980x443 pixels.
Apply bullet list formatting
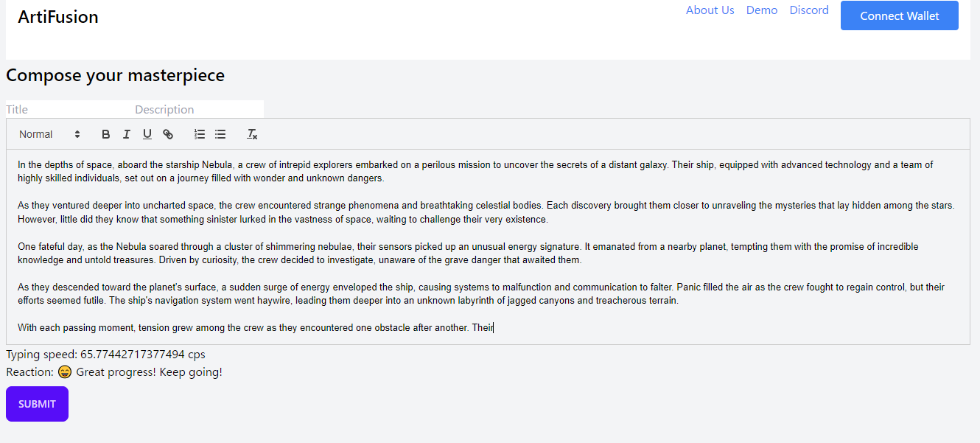pyautogui.click(x=220, y=134)
